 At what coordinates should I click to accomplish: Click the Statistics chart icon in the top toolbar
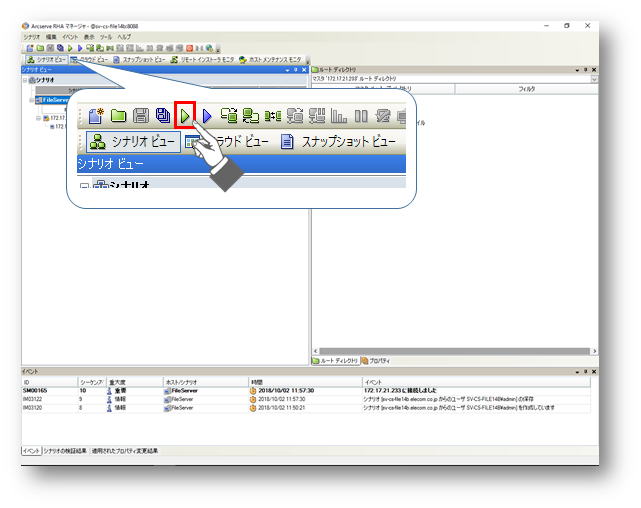[139, 48]
